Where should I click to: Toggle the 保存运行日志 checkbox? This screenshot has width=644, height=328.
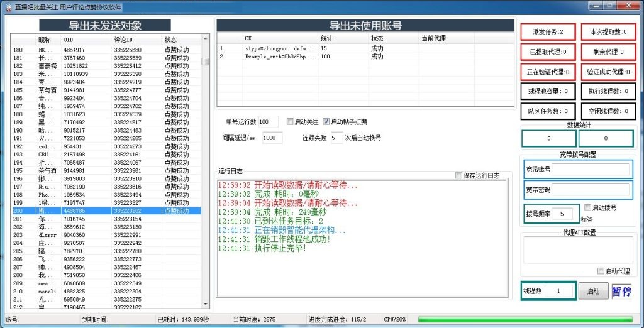tap(458, 175)
